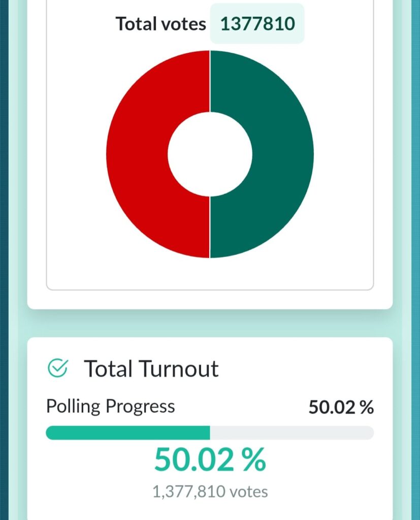420x520 pixels.
Task: Click the "Polling Progress" label
Action: pos(110,406)
